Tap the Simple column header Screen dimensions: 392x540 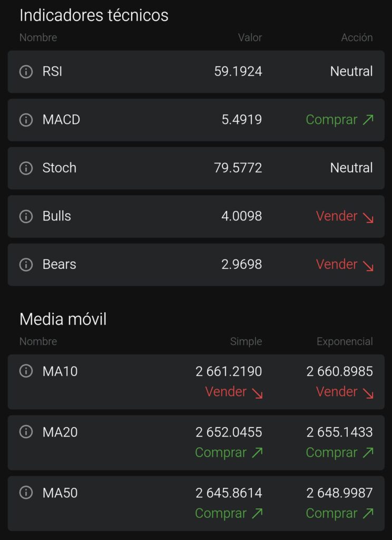point(246,341)
